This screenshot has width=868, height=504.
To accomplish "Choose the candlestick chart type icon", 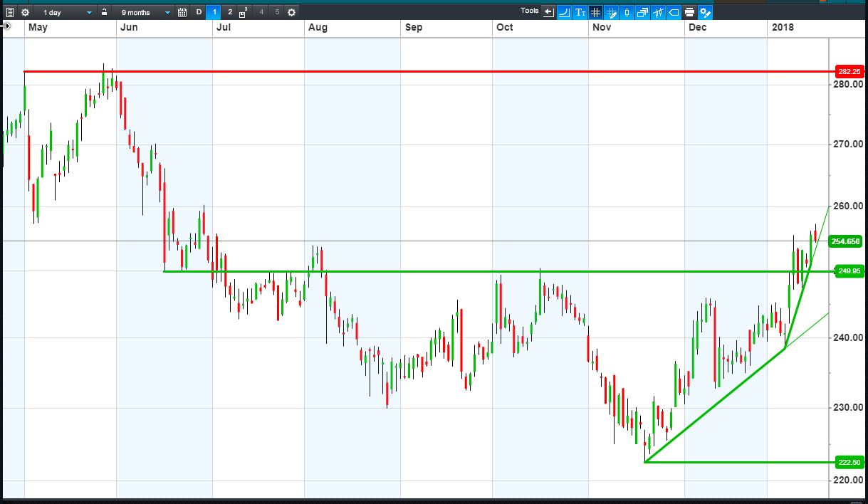I will (627, 12).
